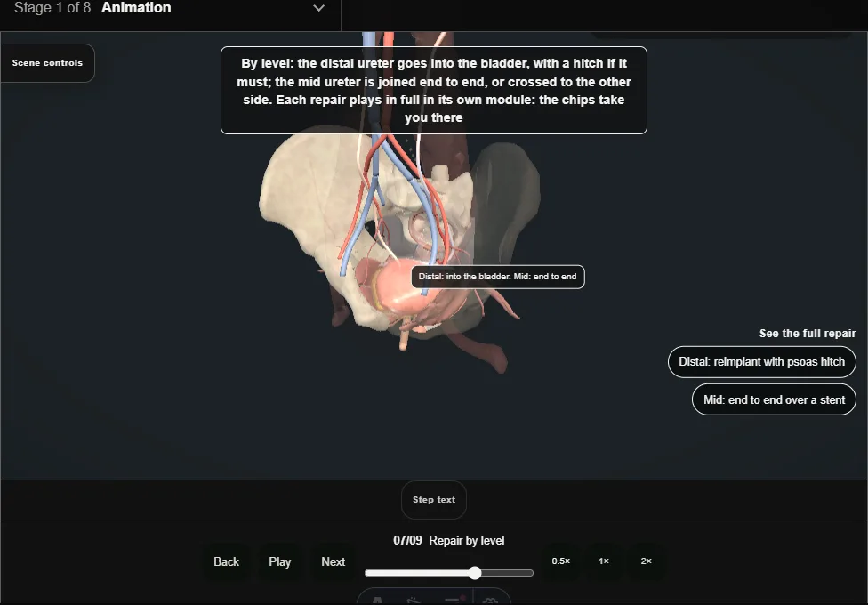Toggle the Step text button
This screenshot has width=868, height=605.
[433, 500]
